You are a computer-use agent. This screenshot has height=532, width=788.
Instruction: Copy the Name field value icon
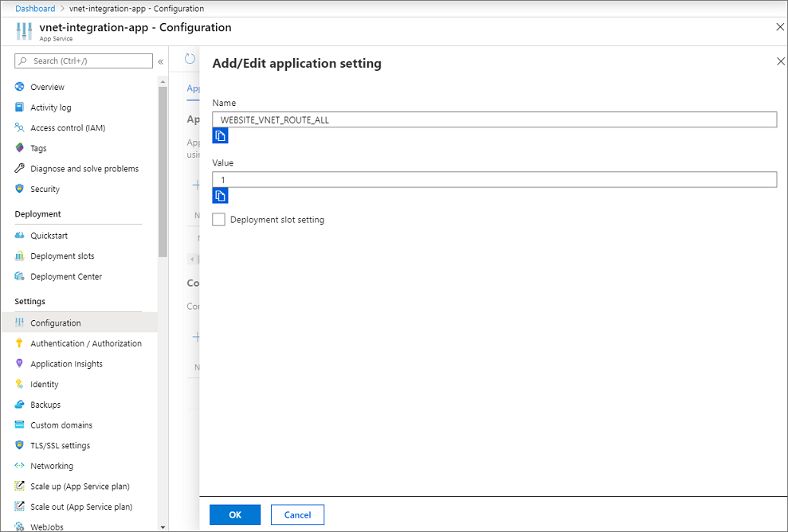click(220, 135)
